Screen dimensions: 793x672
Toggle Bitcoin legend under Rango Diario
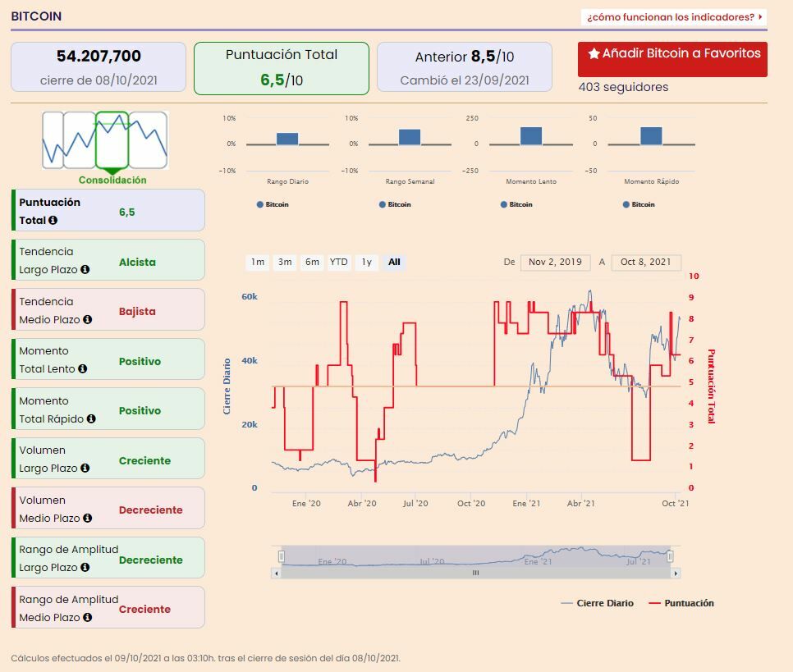coord(273,204)
